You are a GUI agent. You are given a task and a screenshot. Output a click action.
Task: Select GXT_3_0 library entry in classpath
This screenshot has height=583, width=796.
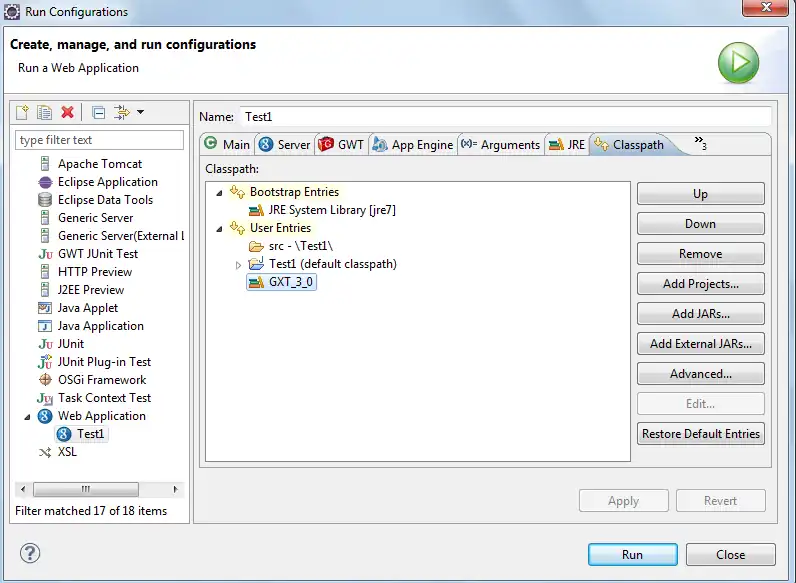tap(291, 282)
